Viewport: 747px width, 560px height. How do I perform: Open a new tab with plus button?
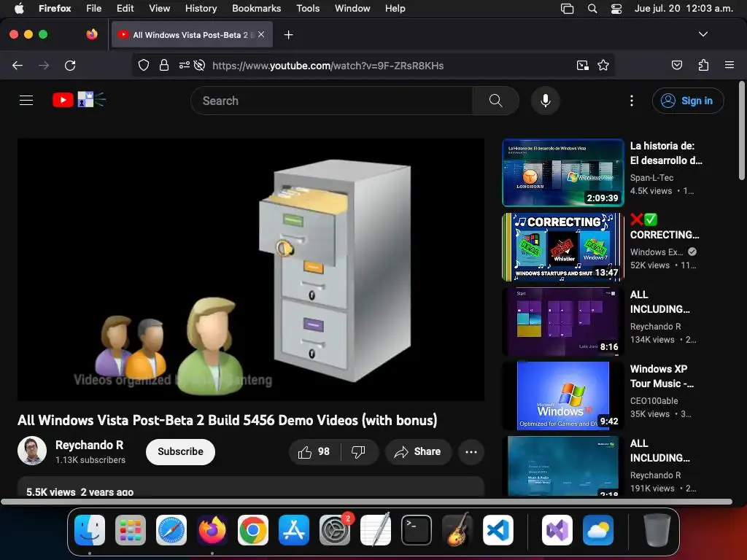click(288, 35)
